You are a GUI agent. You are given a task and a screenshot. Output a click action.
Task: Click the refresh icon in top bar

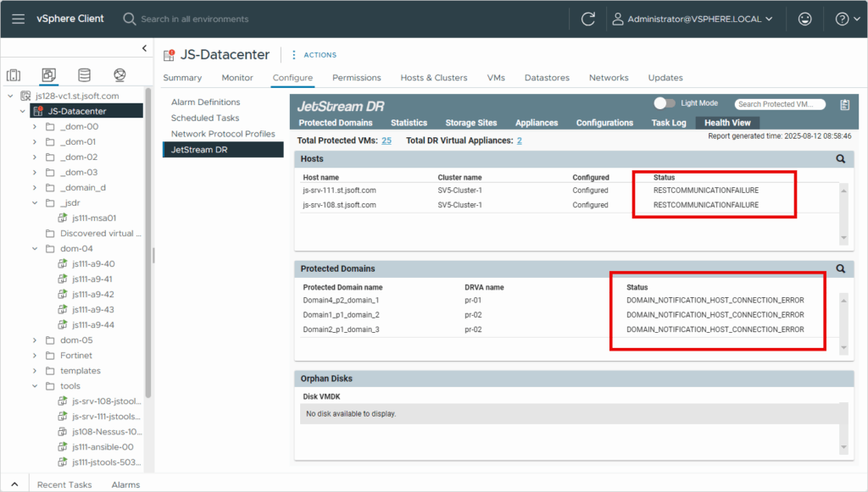tap(587, 19)
